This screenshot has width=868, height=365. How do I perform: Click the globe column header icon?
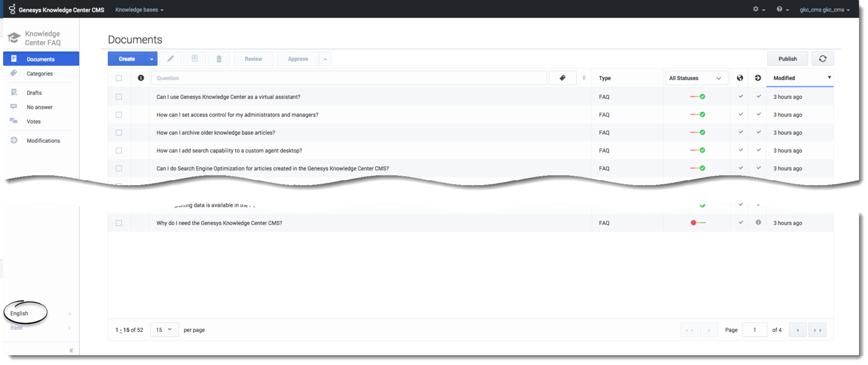(x=740, y=78)
